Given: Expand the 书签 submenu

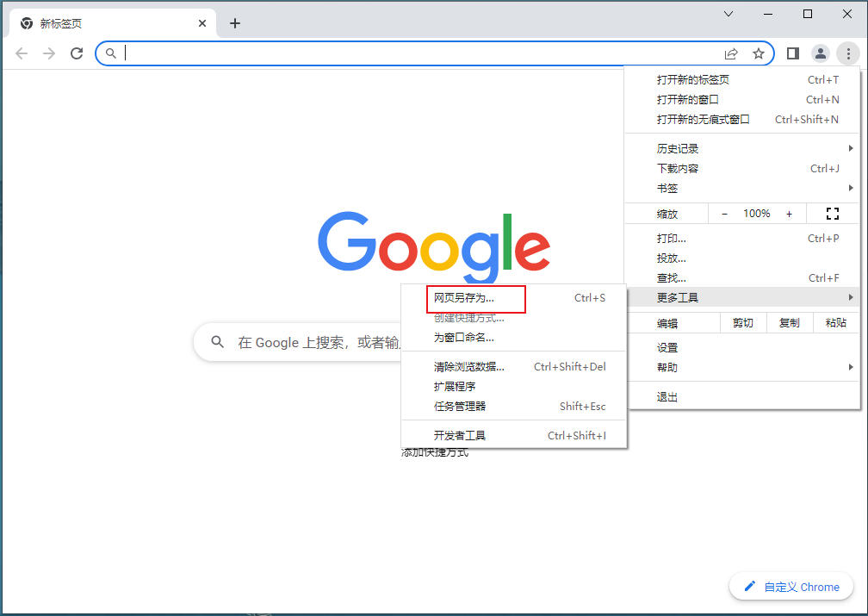Looking at the screenshot, I should pos(742,189).
